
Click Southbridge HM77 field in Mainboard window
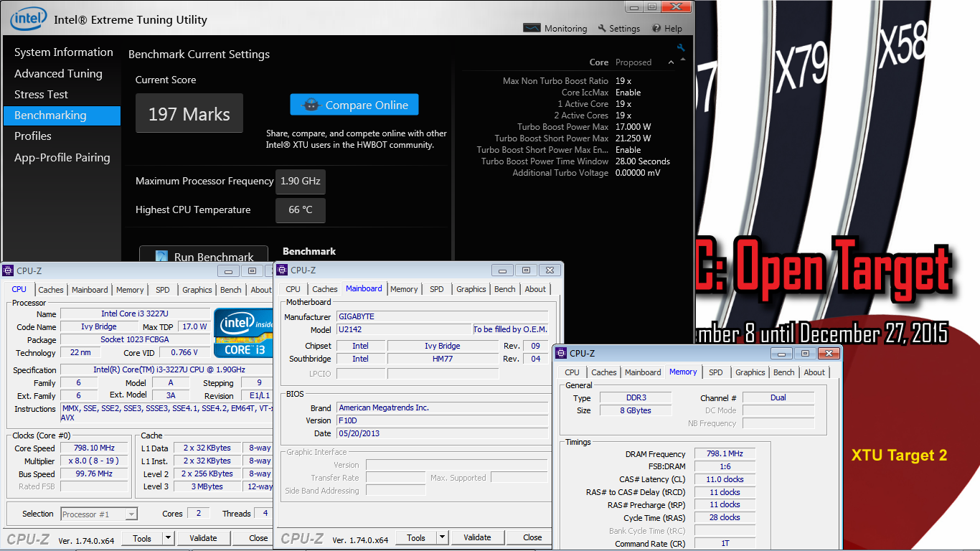click(443, 359)
